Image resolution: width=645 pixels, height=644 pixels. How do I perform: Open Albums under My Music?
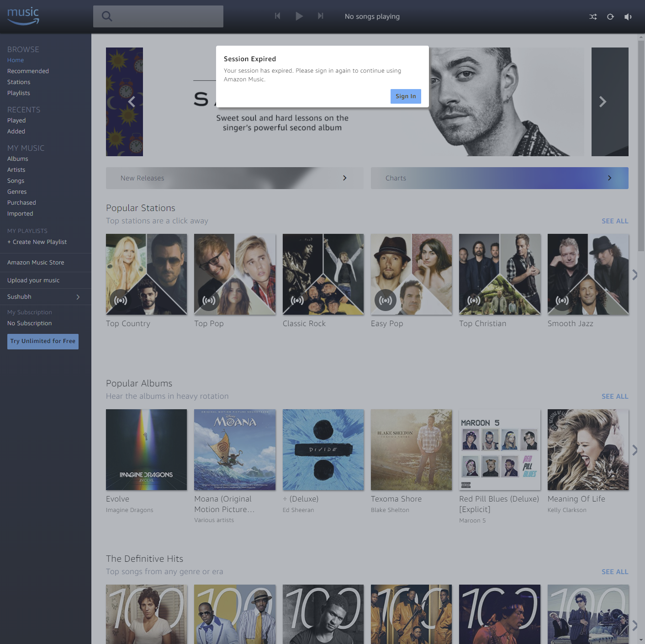pyautogui.click(x=18, y=159)
